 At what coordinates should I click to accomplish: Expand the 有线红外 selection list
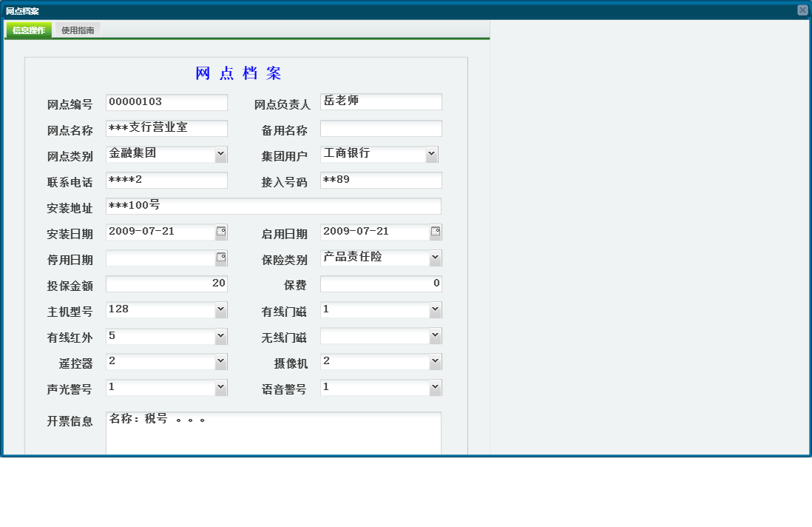click(x=220, y=335)
